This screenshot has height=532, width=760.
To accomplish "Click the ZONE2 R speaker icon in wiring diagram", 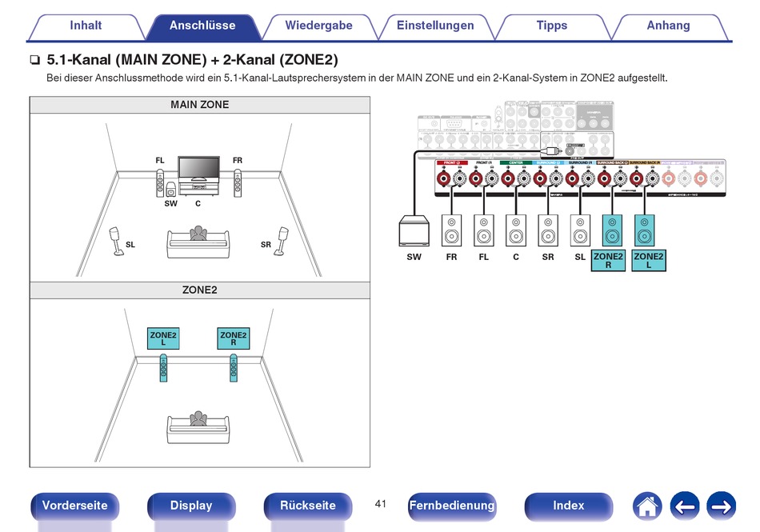I will pos(611,230).
